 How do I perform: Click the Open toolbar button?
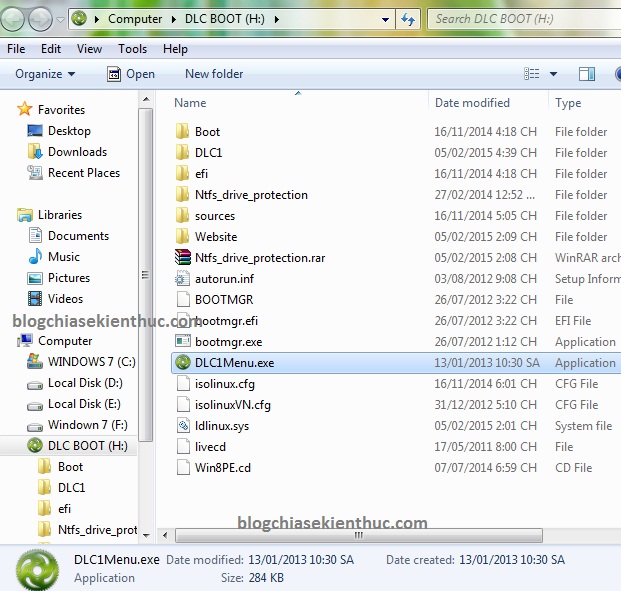pyautogui.click(x=131, y=74)
